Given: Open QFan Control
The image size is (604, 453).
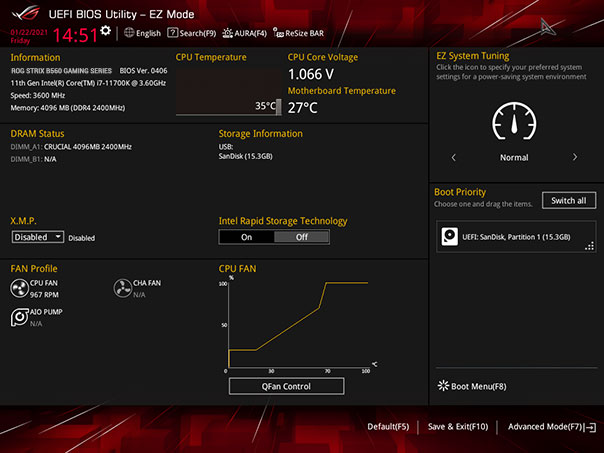Looking at the screenshot, I should [x=286, y=386].
